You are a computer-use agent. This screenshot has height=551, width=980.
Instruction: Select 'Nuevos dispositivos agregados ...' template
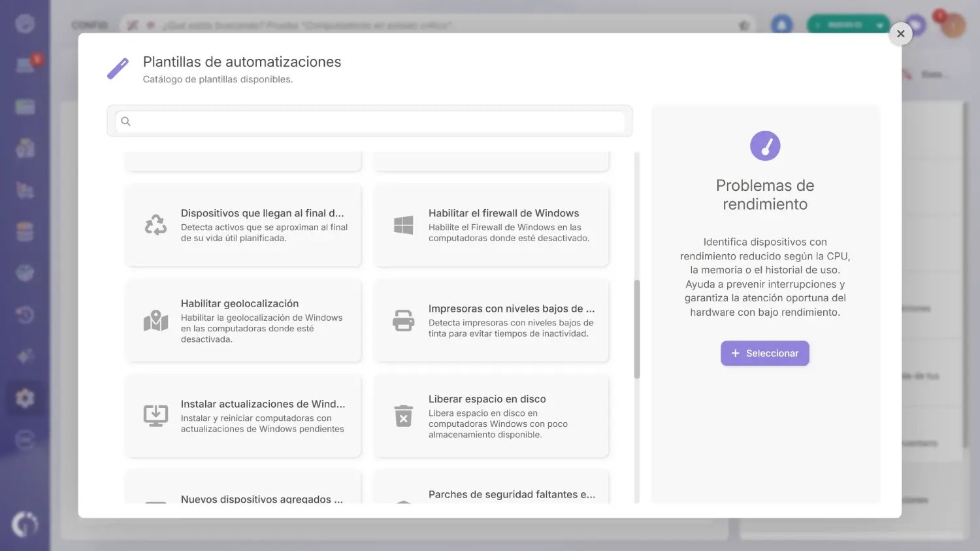point(243,487)
